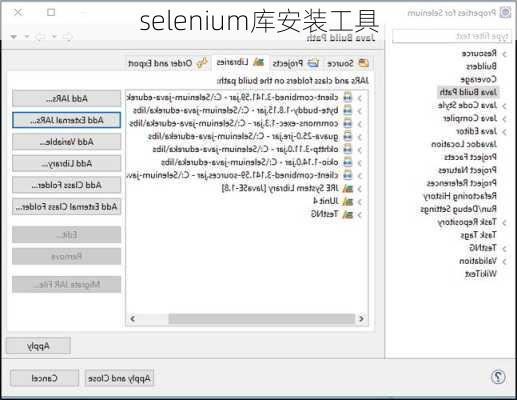Screen dimensions: 517x400
Task: Click the right-pointing history navigation arrow
Action: point(68,36)
